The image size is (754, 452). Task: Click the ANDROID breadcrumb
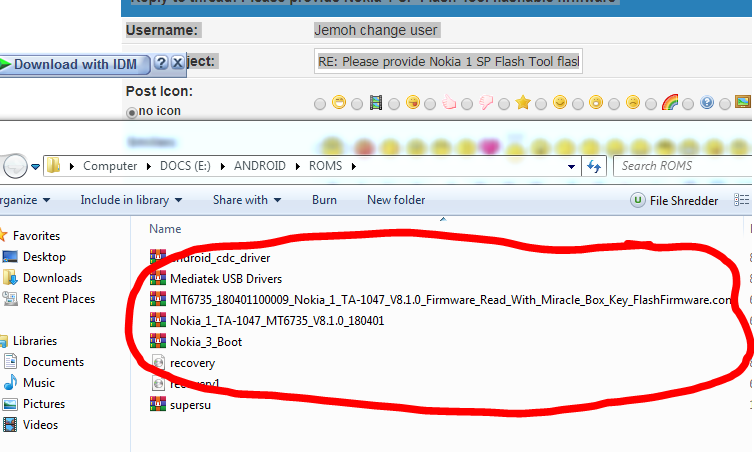tap(260, 166)
